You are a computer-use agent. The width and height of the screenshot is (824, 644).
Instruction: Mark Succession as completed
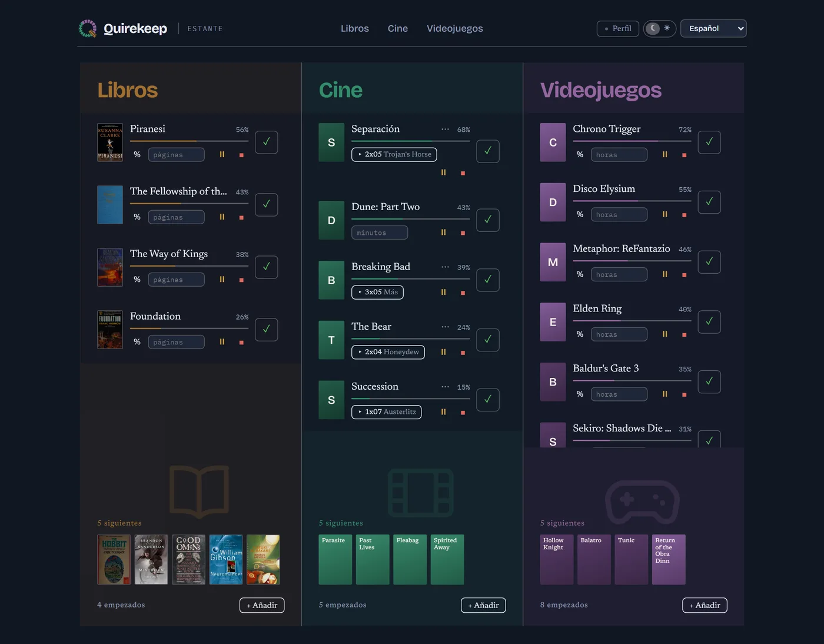[488, 400]
